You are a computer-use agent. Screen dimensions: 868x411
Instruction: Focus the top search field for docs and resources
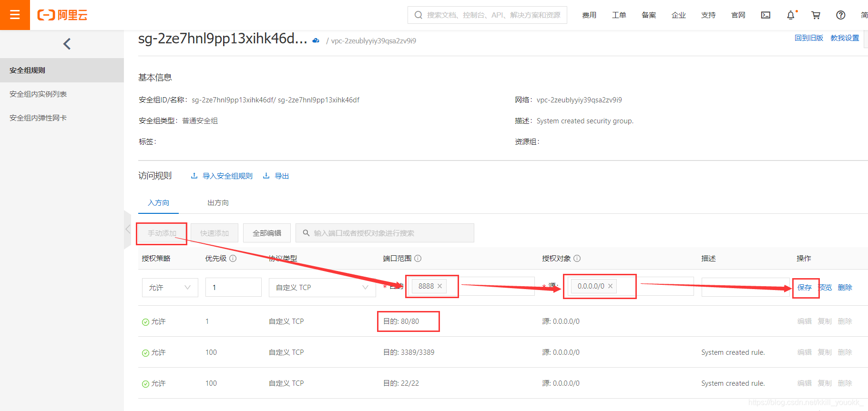click(487, 15)
